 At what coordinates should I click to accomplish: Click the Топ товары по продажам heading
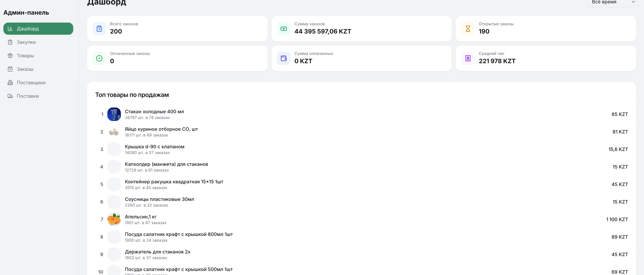tap(132, 95)
